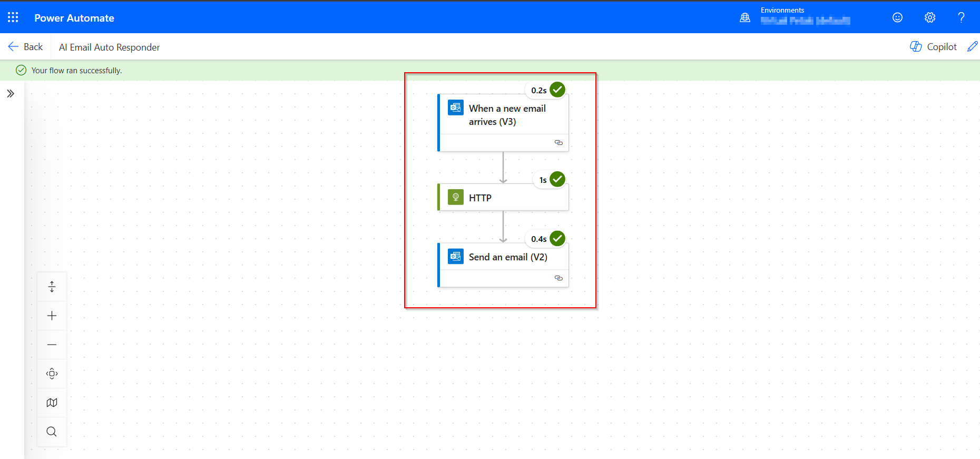Viewport: 980px width, 459px height.
Task: Click the 0.2s duration text
Action: (538, 91)
